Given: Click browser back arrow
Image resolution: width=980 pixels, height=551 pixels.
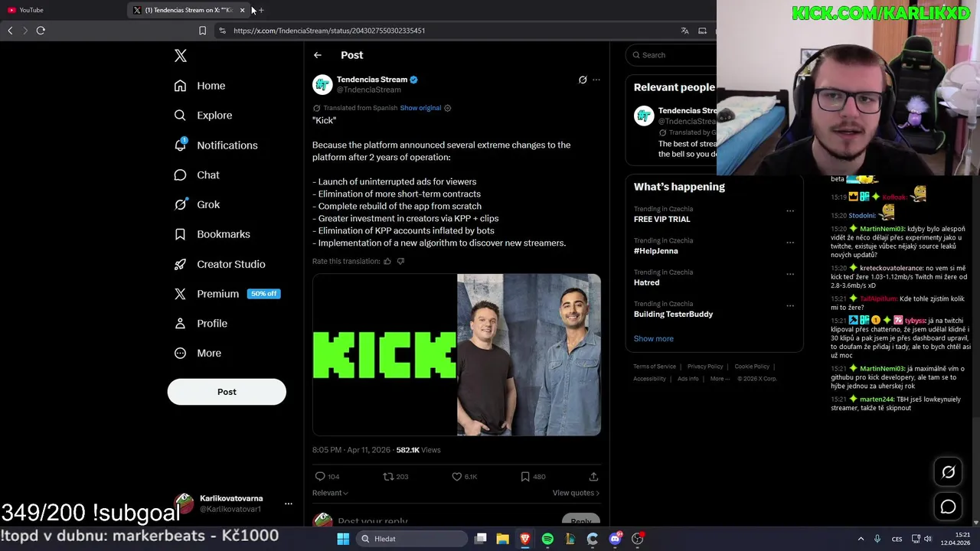Looking at the screenshot, I should 10,31.
